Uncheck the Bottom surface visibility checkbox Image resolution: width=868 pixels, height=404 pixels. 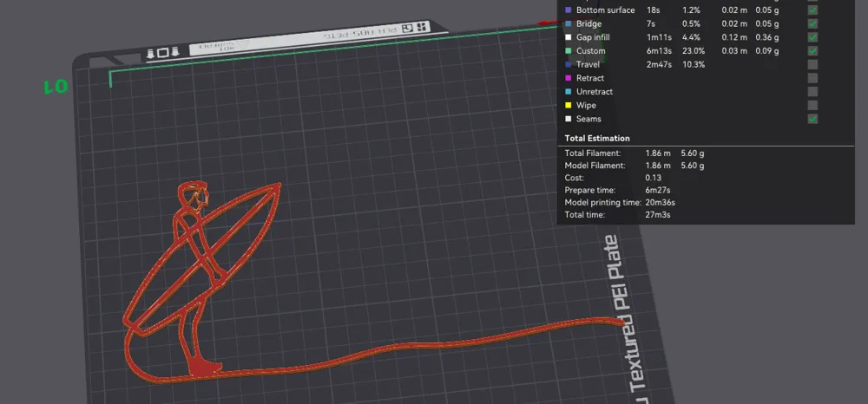[x=812, y=10]
